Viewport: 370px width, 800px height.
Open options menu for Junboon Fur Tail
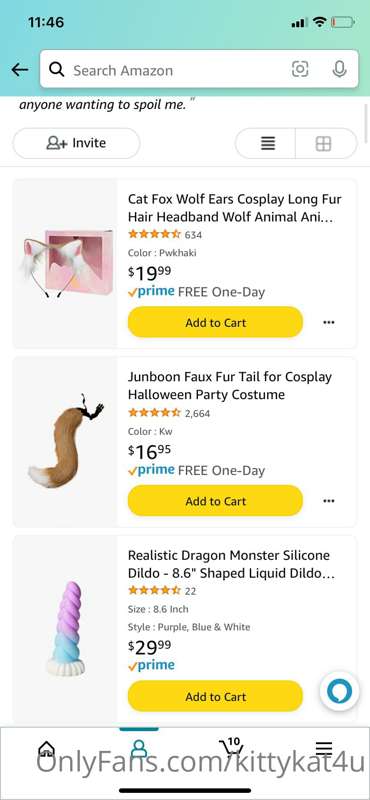click(329, 501)
